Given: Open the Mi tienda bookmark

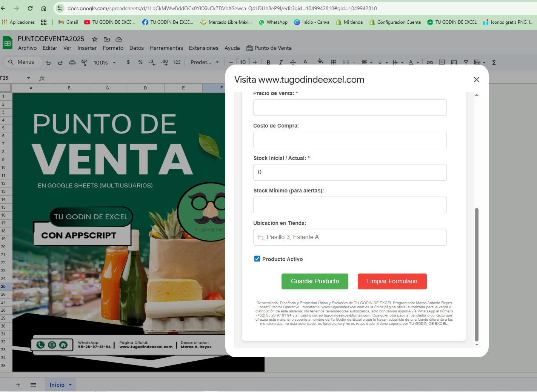Looking at the screenshot, I should 349,22.
